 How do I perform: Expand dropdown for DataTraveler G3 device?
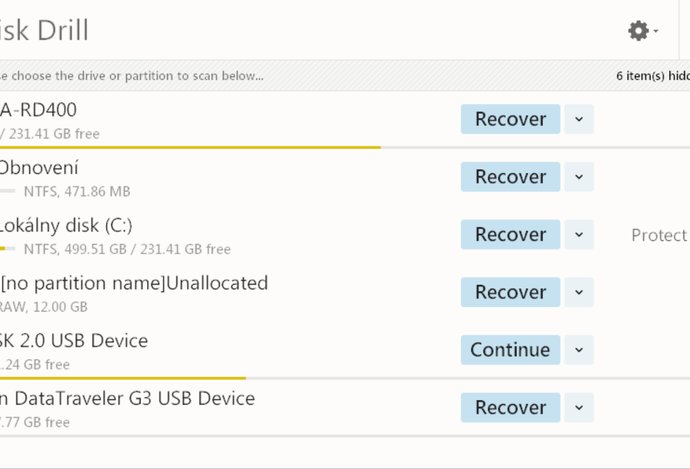pyautogui.click(x=579, y=407)
